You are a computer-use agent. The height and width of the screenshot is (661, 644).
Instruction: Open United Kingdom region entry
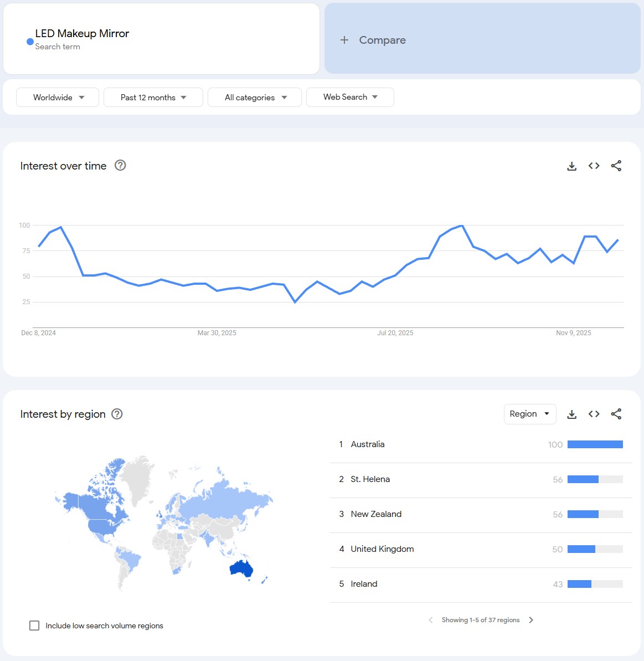pos(382,549)
